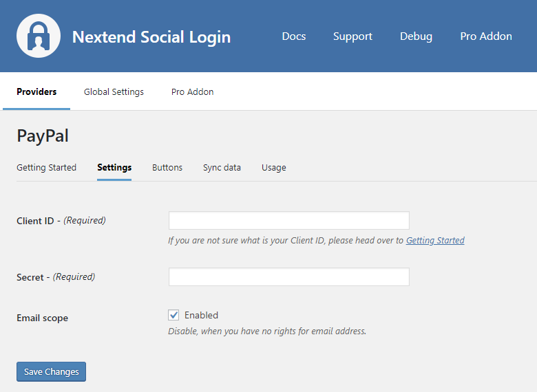Switch to the Buttons sub-tab
The image size is (537, 392).
[167, 167]
